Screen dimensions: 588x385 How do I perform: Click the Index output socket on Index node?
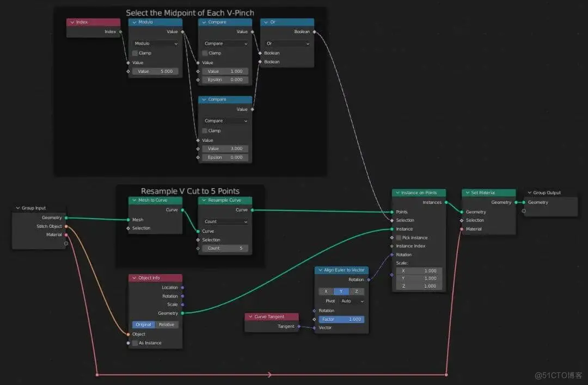tap(120, 32)
